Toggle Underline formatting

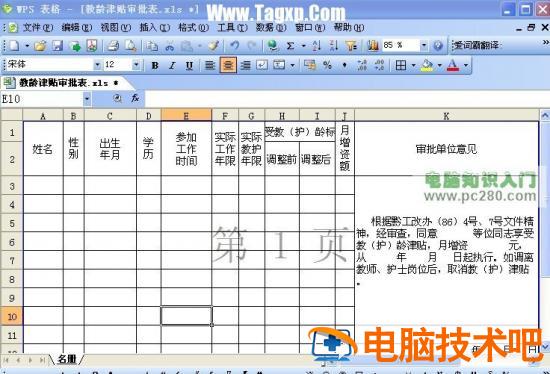coord(189,65)
